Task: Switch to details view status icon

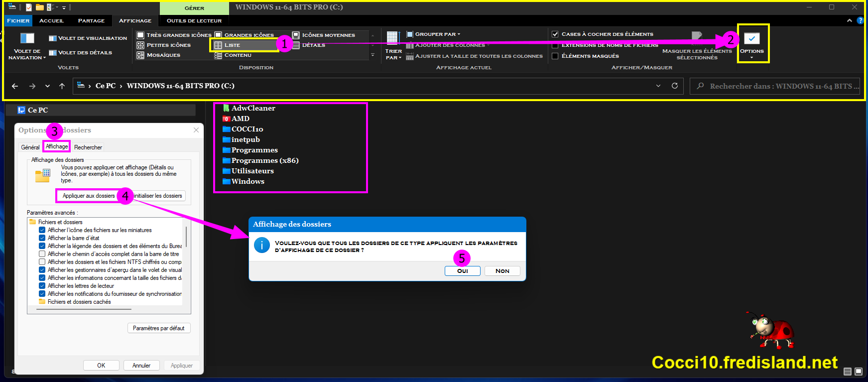Action: tap(848, 372)
